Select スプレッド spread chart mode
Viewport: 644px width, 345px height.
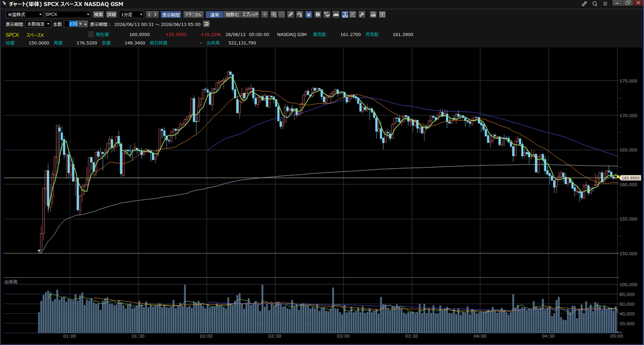click(x=250, y=15)
